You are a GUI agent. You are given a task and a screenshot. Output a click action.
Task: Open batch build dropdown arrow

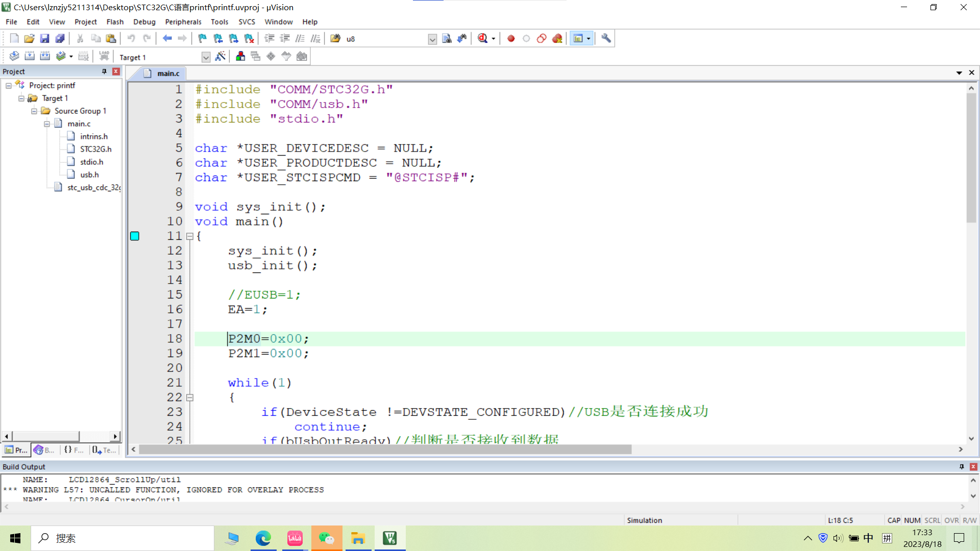(x=71, y=57)
